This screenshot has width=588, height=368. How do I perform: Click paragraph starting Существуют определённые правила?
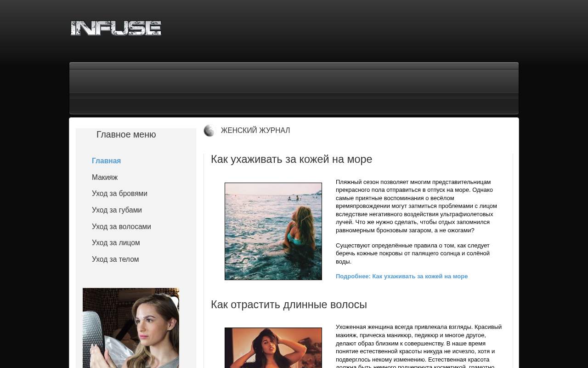(x=413, y=253)
